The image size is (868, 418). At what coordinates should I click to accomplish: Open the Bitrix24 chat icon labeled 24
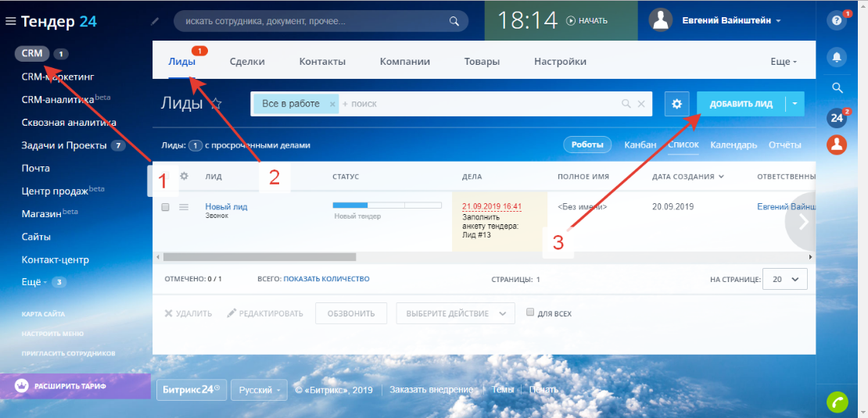click(x=837, y=117)
